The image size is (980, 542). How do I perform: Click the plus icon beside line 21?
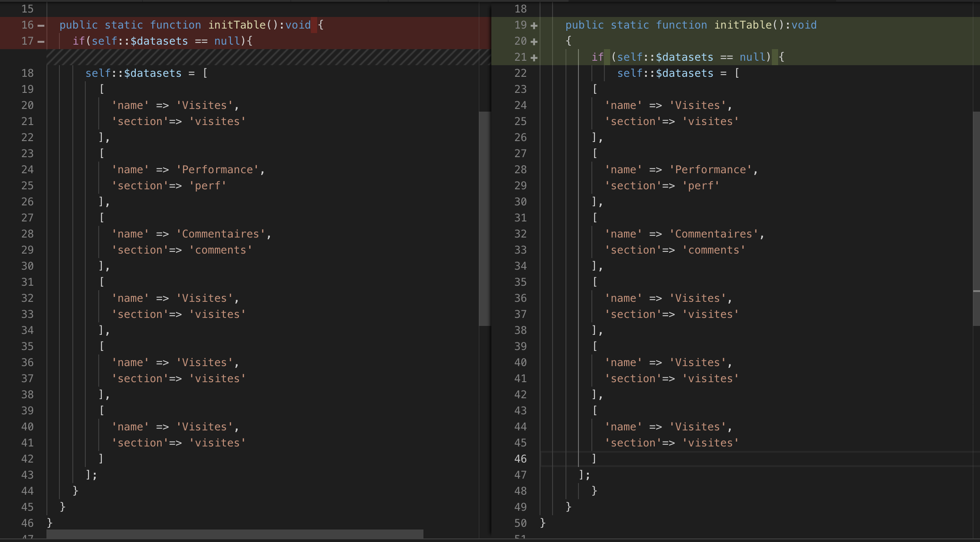534,58
